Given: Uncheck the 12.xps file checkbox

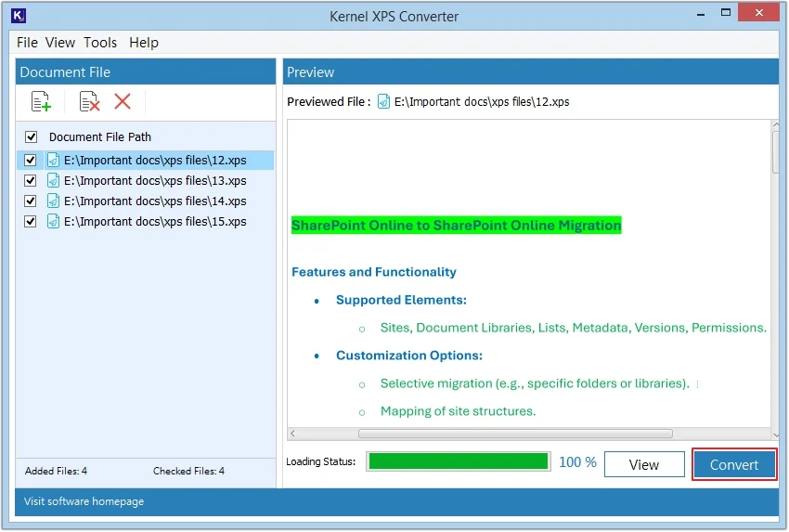Looking at the screenshot, I should coord(31,160).
